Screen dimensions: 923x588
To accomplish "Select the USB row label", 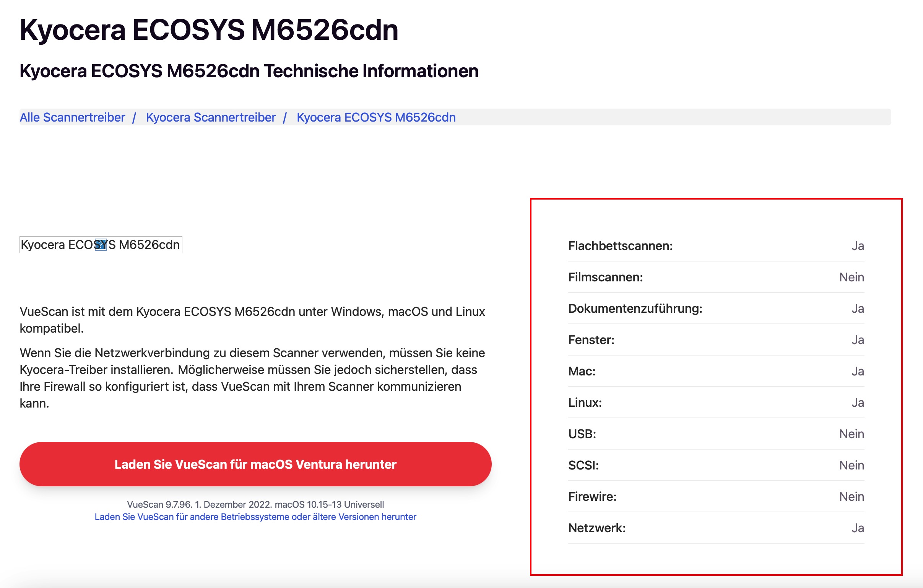I will 582,434.
